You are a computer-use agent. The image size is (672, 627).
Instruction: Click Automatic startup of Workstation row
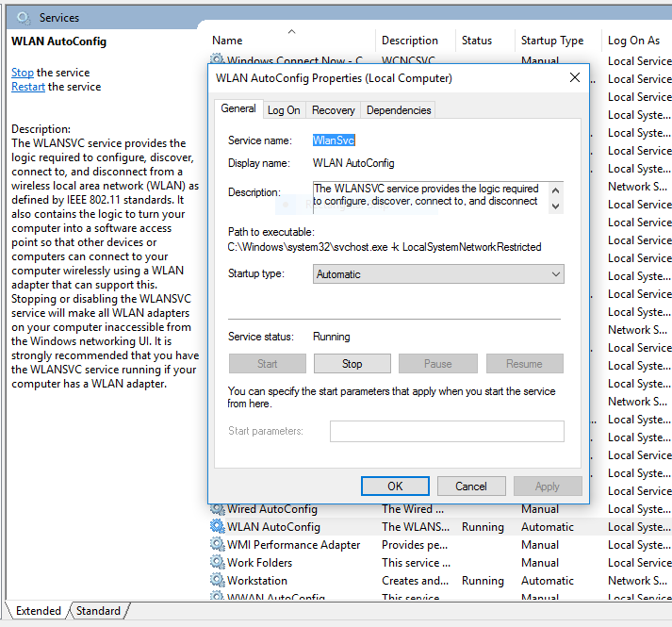pyautogui.click(x=548, y=580)
